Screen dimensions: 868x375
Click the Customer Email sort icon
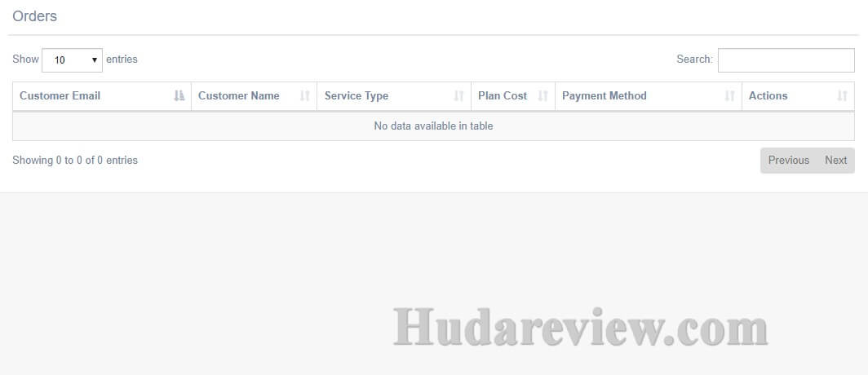(x=179, y=96)
